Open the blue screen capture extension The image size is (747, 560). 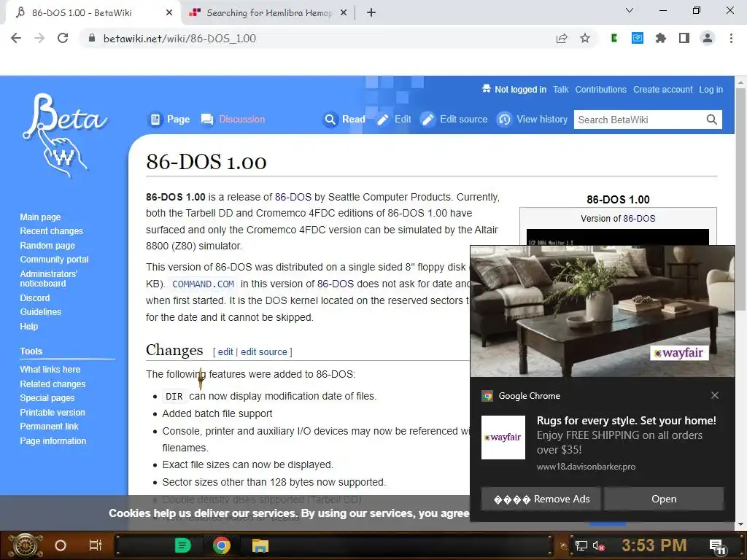coord(638,38)
